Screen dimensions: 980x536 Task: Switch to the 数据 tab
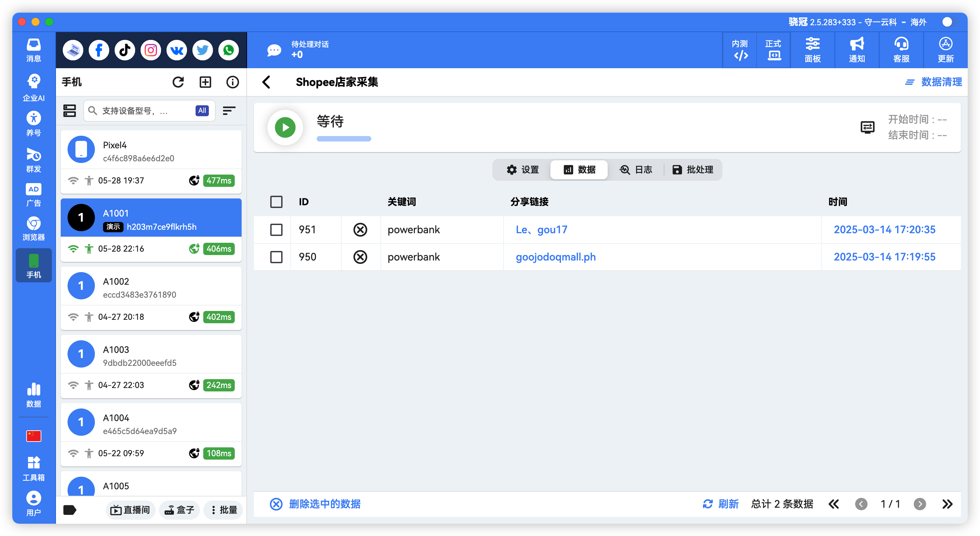579,170
